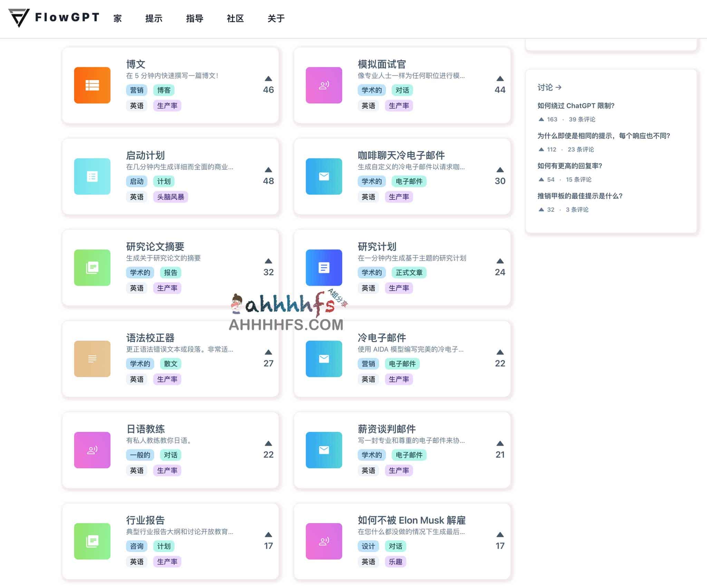Screen dimensions: 707x588
Task: Click the 日语教练 speech bubble icon
Action: point(92,450)
